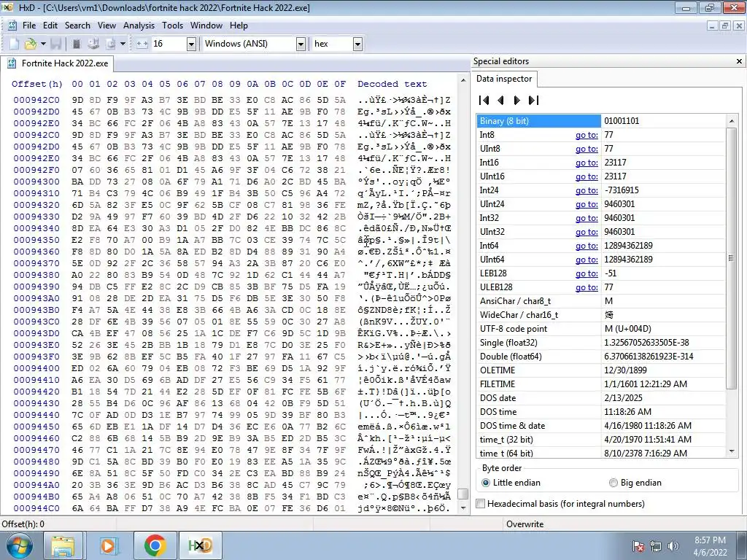747x560 pixels.
Task: Click go to link for Int8
Action: coord(587,135)
